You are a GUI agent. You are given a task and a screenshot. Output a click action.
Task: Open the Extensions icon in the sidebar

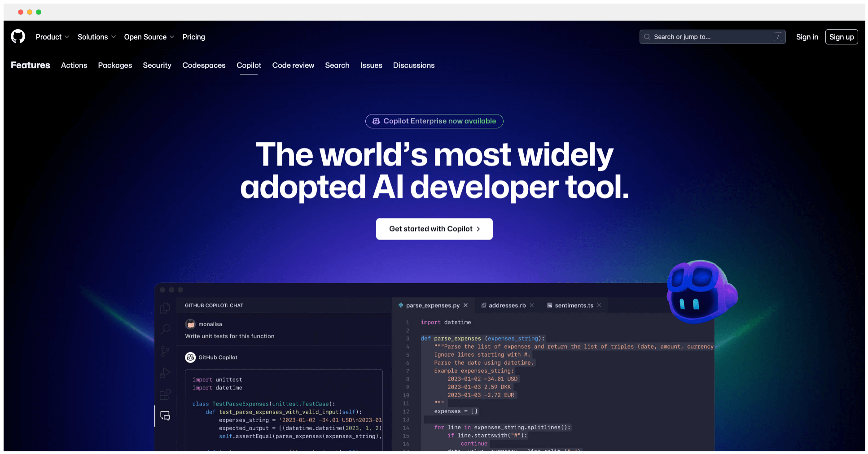click(x=165, y=394)
